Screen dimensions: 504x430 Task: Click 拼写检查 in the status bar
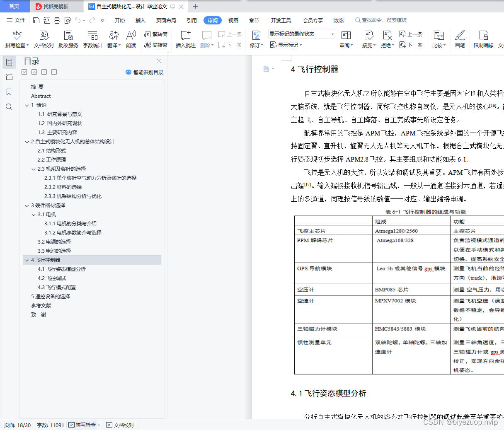(84, 425)
